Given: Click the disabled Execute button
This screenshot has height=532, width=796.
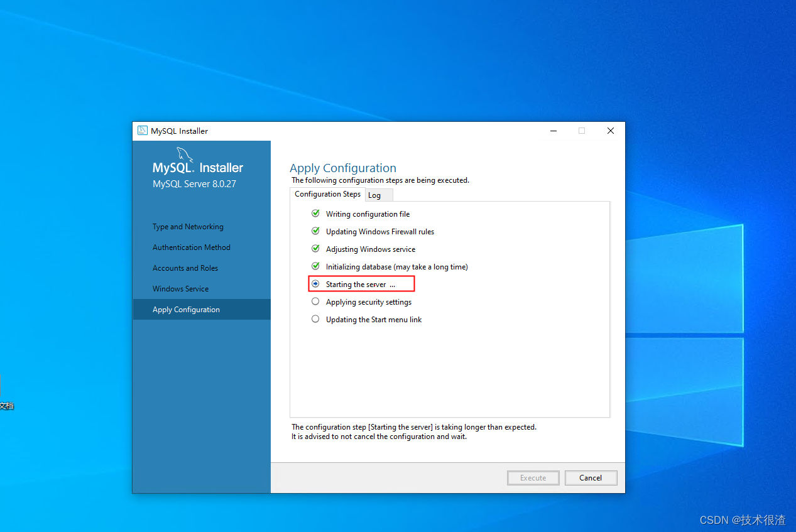Looking at the screenshot, I should pos(533,477).
